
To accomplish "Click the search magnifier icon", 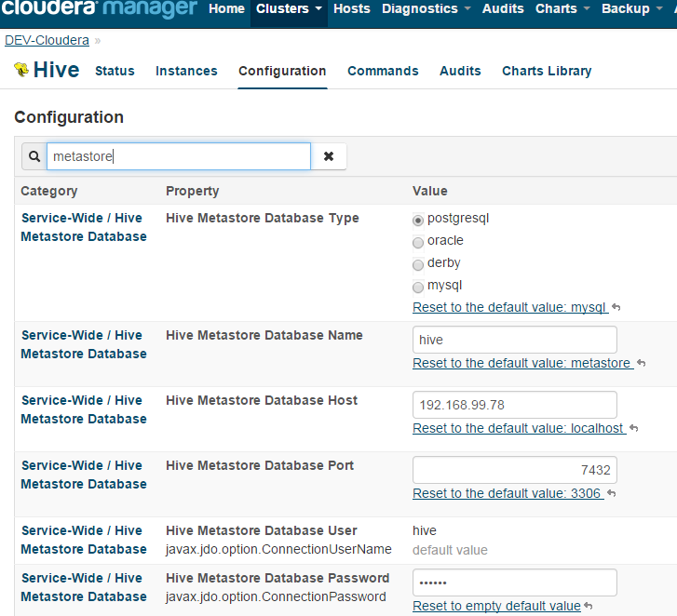I will coord(34,156).
